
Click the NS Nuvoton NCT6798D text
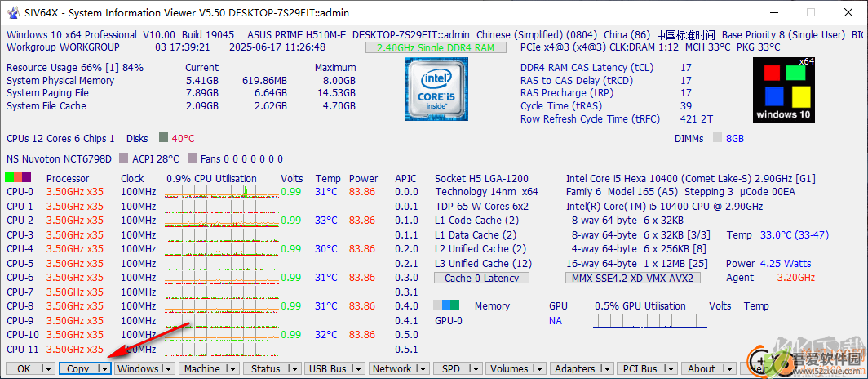click(59, 159)
